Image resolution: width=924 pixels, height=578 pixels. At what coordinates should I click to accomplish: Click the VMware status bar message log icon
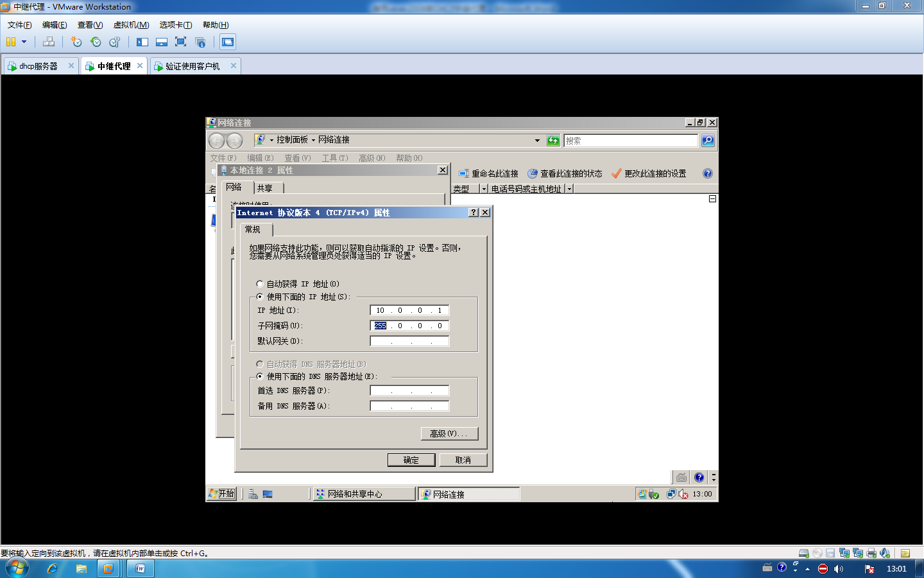(x=905, y=553)
